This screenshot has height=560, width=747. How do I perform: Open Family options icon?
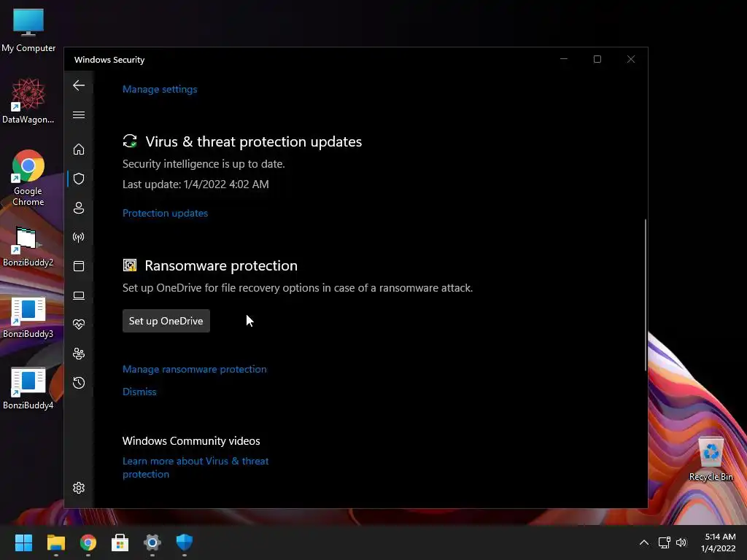[79, 354]
